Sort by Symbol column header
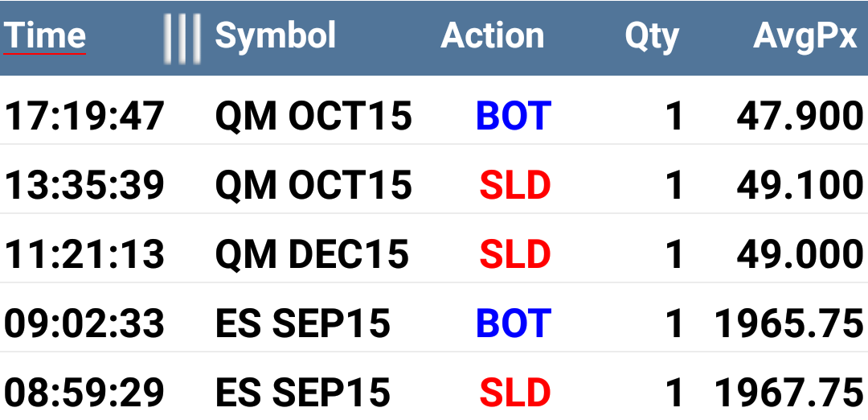The width and height of the screenshot is (868, 420). [275, 35]
